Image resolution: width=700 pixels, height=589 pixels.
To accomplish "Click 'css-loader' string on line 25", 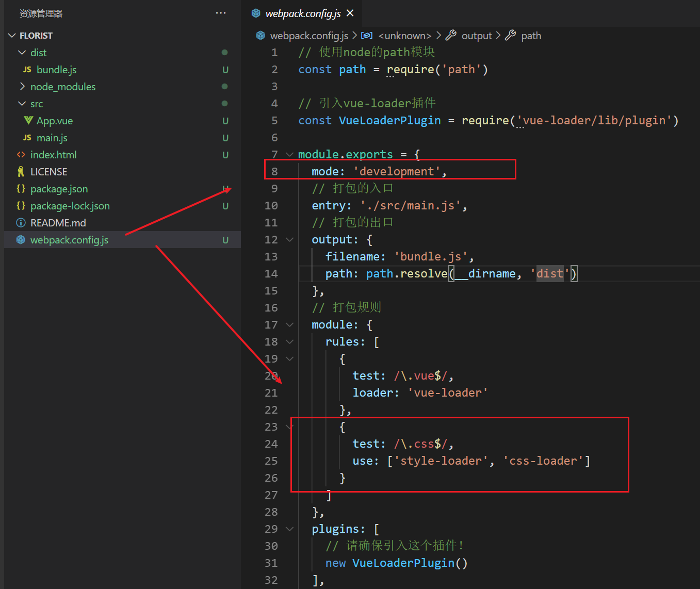I will (x=543, y=461).
